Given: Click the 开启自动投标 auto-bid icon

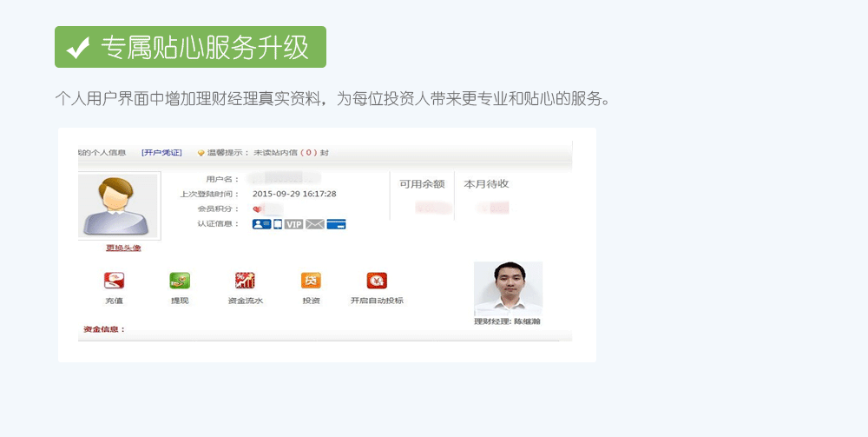Looking at the screenshot, I should pos(377,281).
